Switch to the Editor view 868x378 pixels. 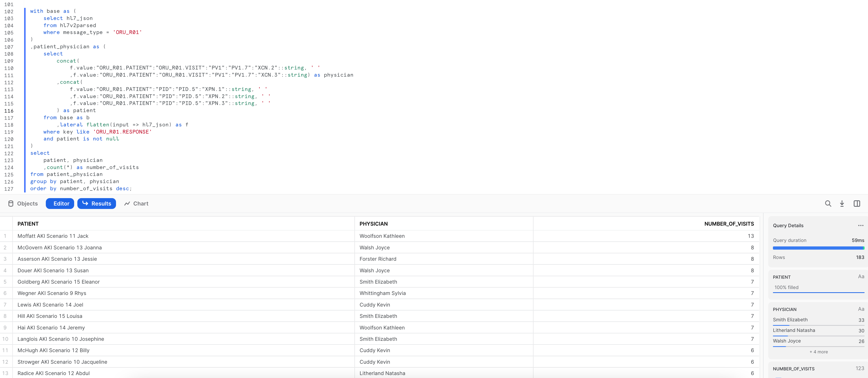(60, 203)
